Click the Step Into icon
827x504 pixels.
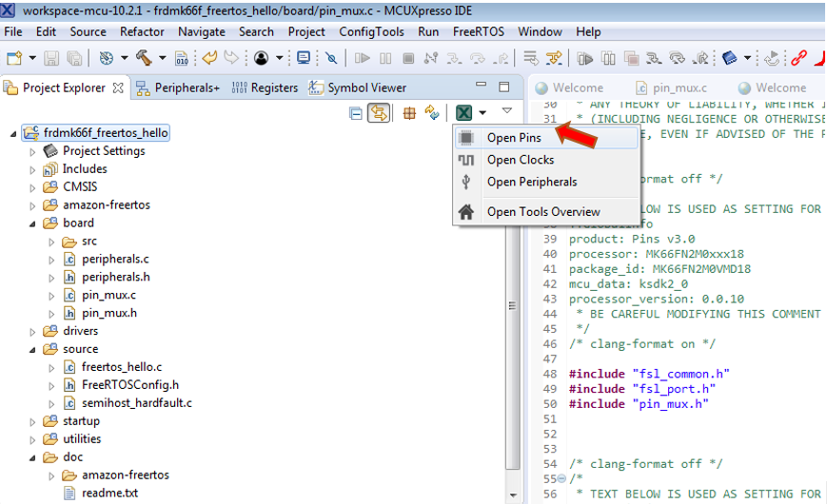pos(454,58)
